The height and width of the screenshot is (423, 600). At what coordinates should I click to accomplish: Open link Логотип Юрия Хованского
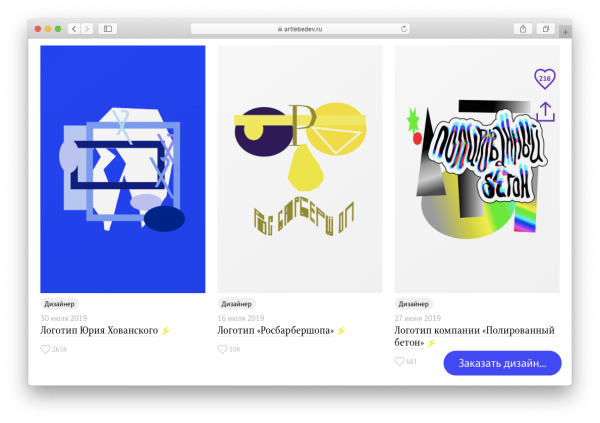coord(99,330)
